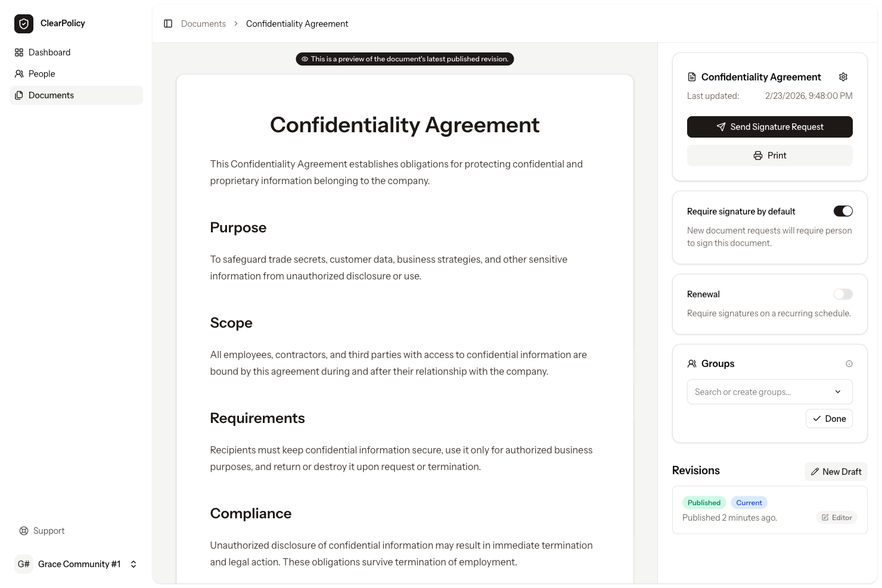
Task: Open the ClearPolicy shield logo
Action: pyautogui.click(x=23, y=23)
